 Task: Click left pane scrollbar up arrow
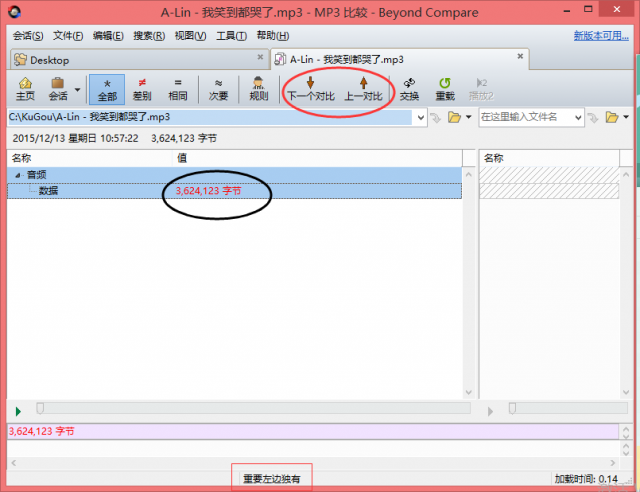pos(469,175)
